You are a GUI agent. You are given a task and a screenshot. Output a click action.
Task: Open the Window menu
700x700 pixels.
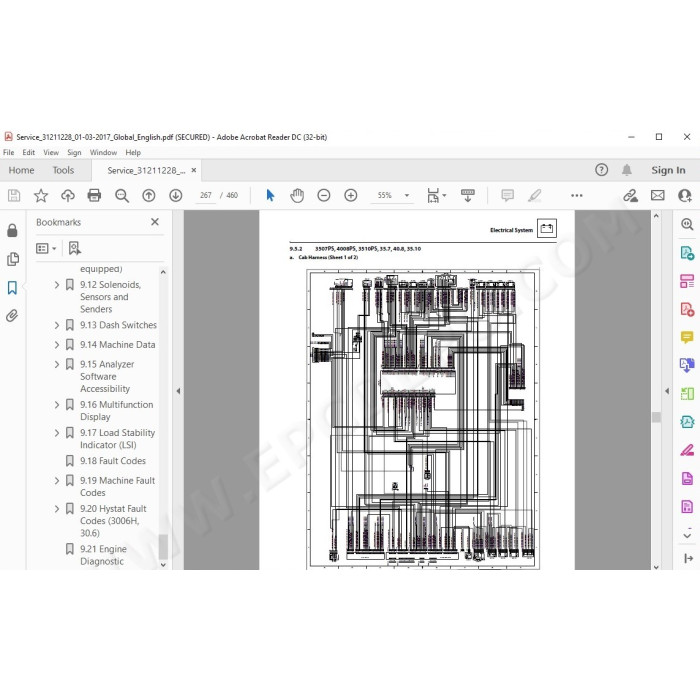pos(103,152)
